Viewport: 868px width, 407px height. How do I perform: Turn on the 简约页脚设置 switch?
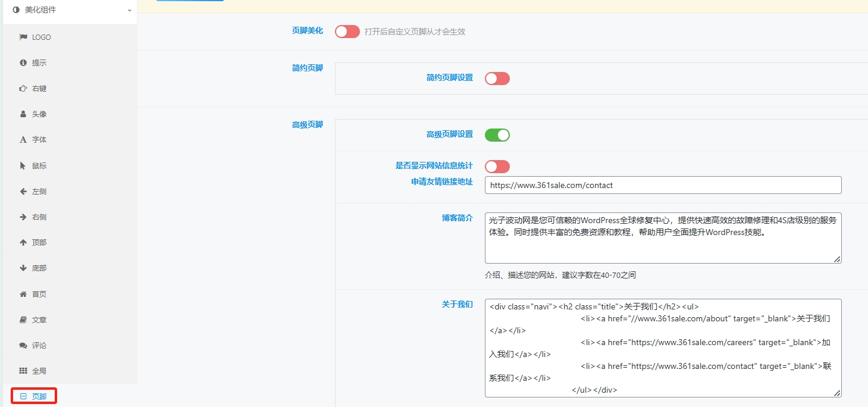pos(497,79)
